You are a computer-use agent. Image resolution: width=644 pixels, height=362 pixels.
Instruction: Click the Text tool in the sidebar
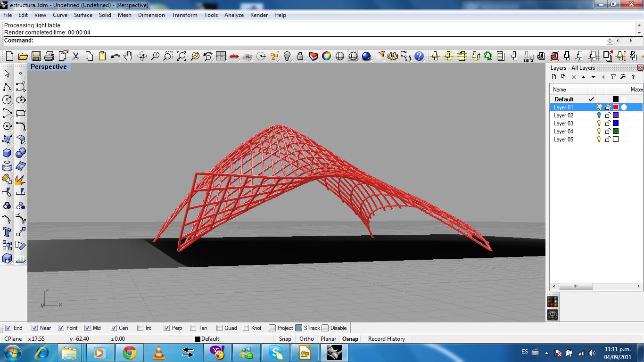click(x=6, y=232)
